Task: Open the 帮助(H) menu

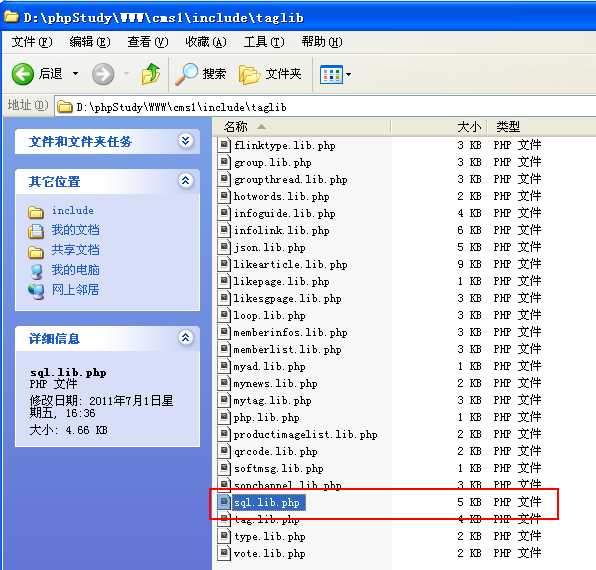Action: point(322,42)
